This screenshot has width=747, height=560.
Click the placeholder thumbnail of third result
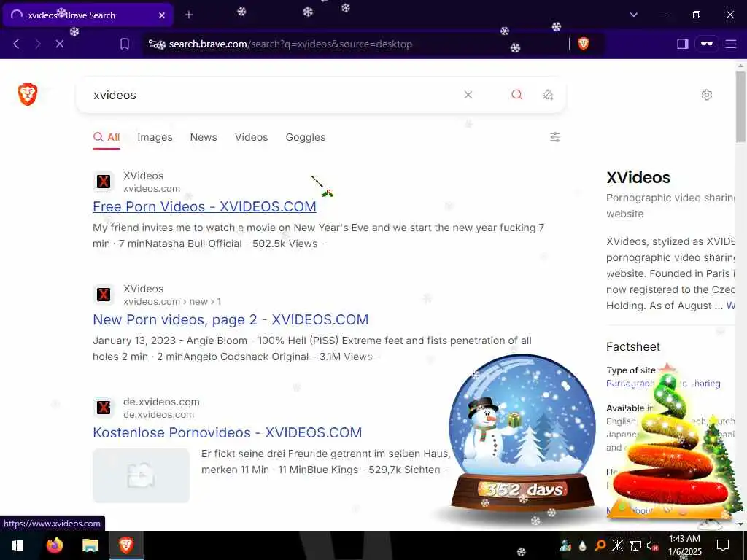(141, 475)
